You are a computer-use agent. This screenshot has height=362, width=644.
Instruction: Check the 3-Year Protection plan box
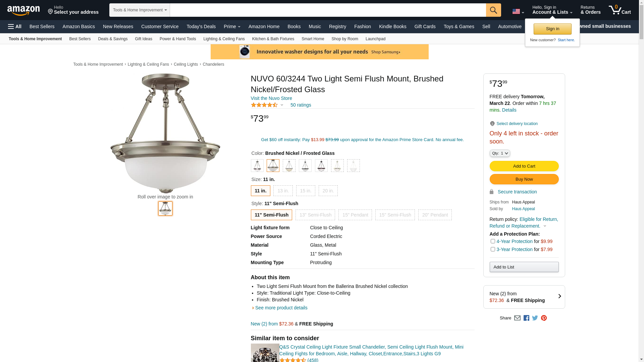click(x=493, y=249)
